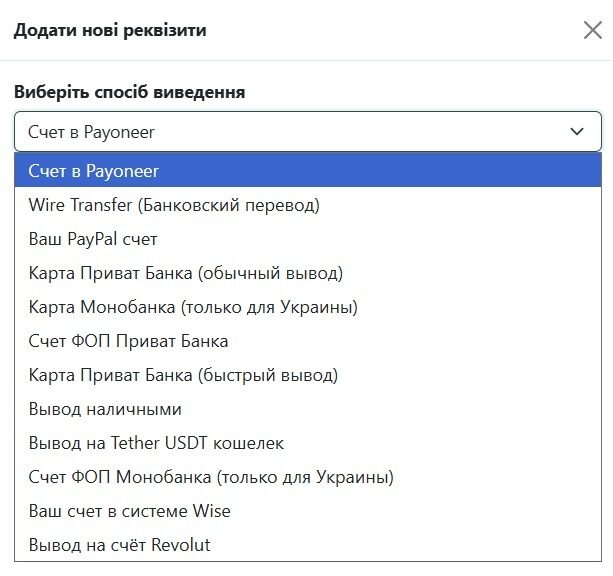Select the highlighted "Счет в Payoneer" option
Viewport: 613px width, 576px height.
tap(308, 170)
